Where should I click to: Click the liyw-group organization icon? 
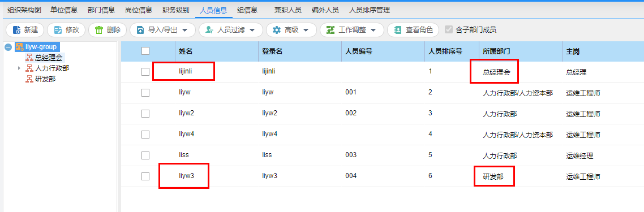(19, 47)
